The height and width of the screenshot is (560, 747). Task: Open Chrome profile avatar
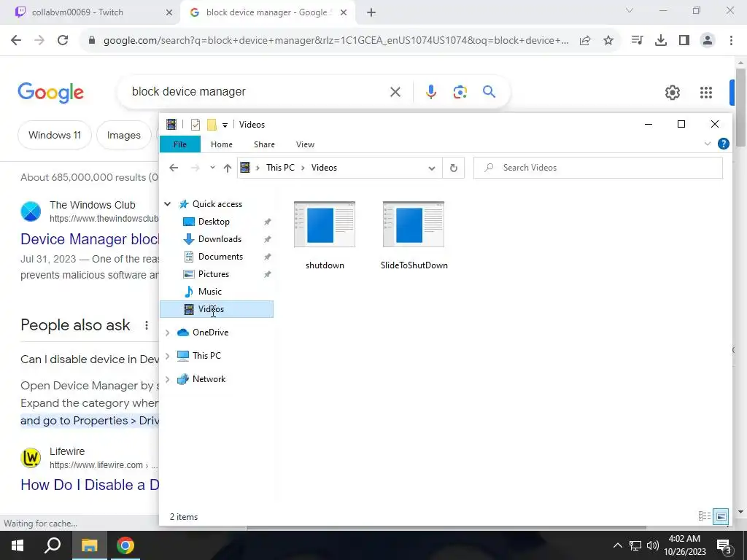[708, 41]
